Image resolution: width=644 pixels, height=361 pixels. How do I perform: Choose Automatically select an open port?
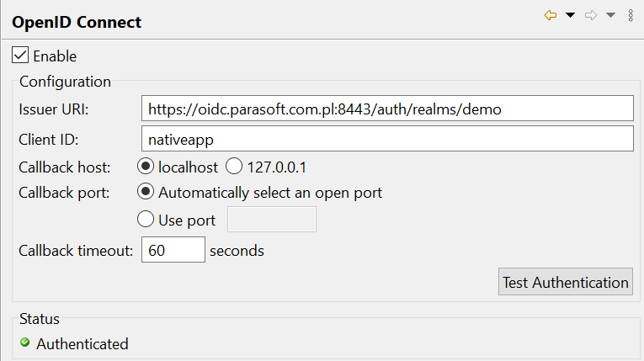146,192
